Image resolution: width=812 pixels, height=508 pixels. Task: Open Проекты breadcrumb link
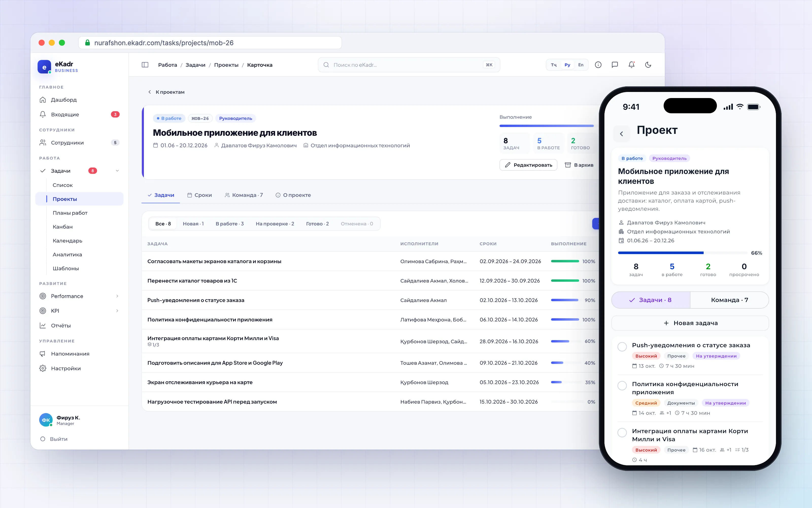226,65
